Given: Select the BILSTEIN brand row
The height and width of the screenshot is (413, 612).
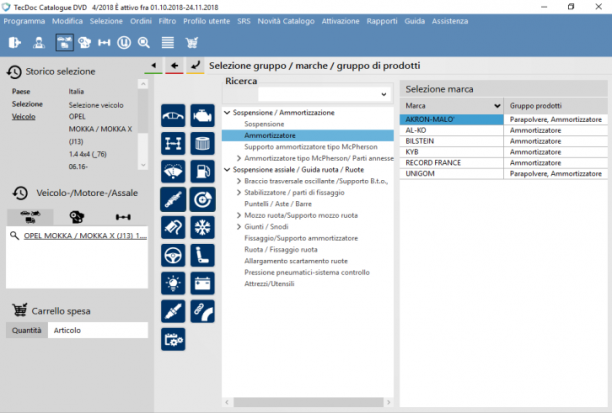Looking at the screenshot, I should coord(503,141).
